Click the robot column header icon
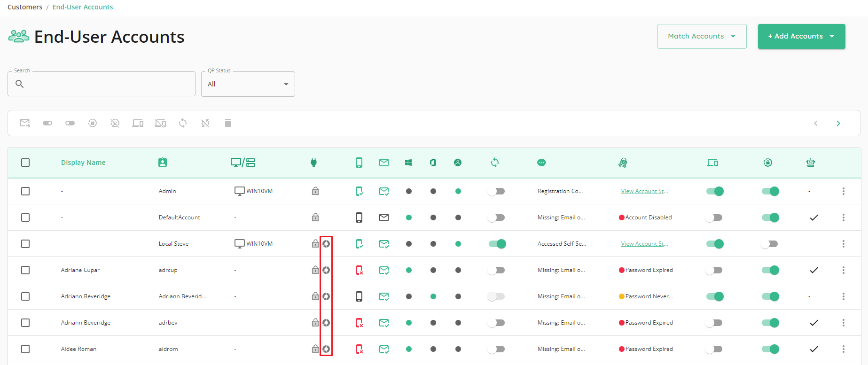The height and width of the screenshot is (365, 868). coord(811,163)
